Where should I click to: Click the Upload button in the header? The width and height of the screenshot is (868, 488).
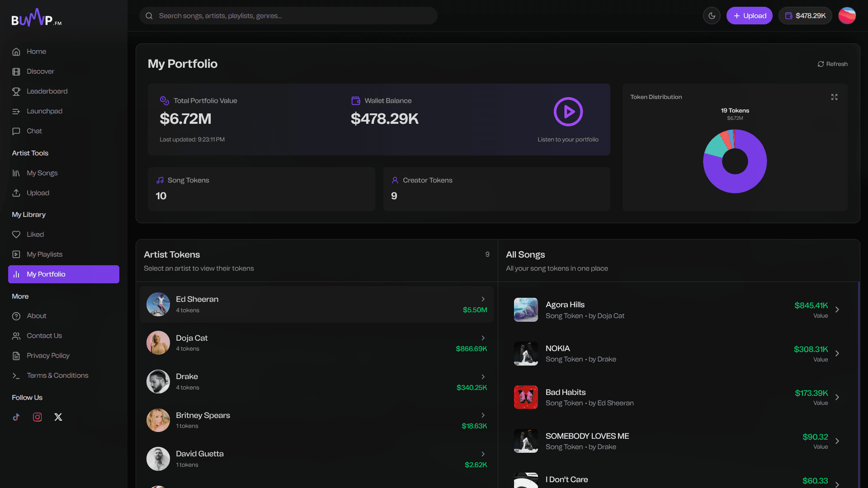pos(749,15)
